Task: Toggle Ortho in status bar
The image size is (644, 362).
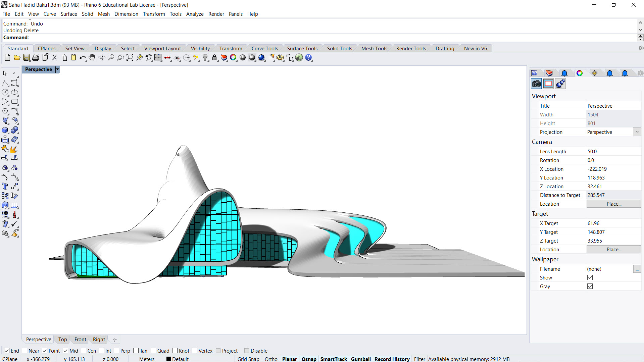Action: point(271,359)
